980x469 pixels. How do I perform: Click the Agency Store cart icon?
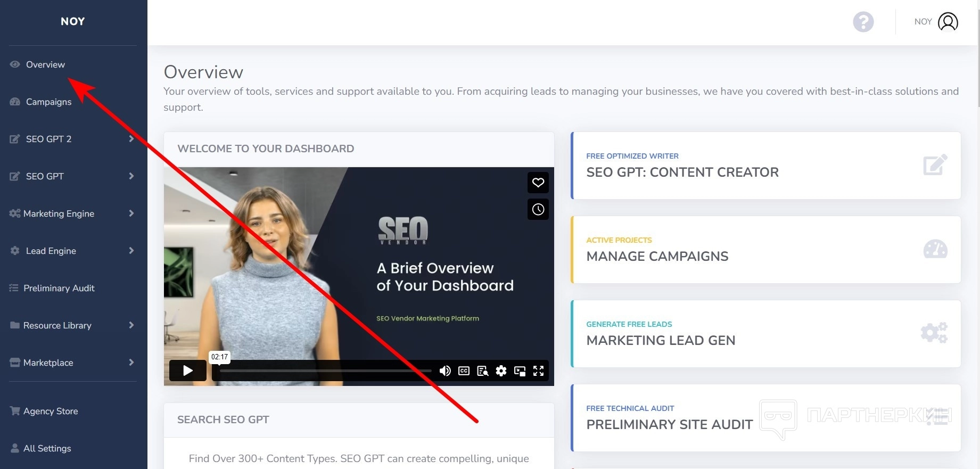tap(15, 411)
